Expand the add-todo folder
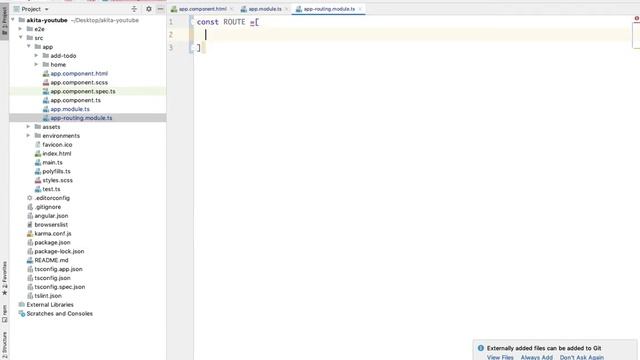This screenshot has width=640, height=360. click(37, 56)
